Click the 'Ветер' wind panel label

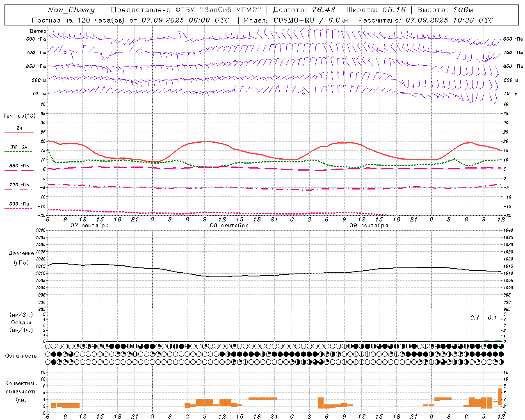point(38,31)
